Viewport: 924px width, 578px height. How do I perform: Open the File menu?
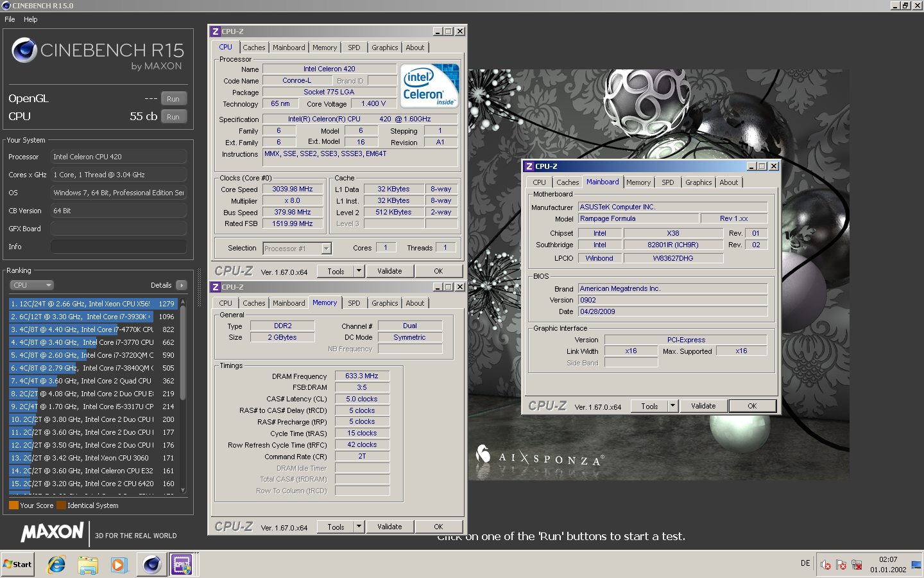click(x=10, y=19)
